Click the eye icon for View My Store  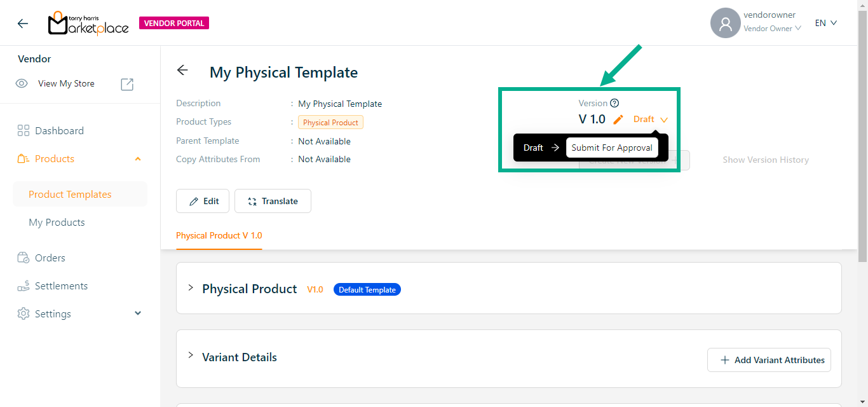[22, 84]
